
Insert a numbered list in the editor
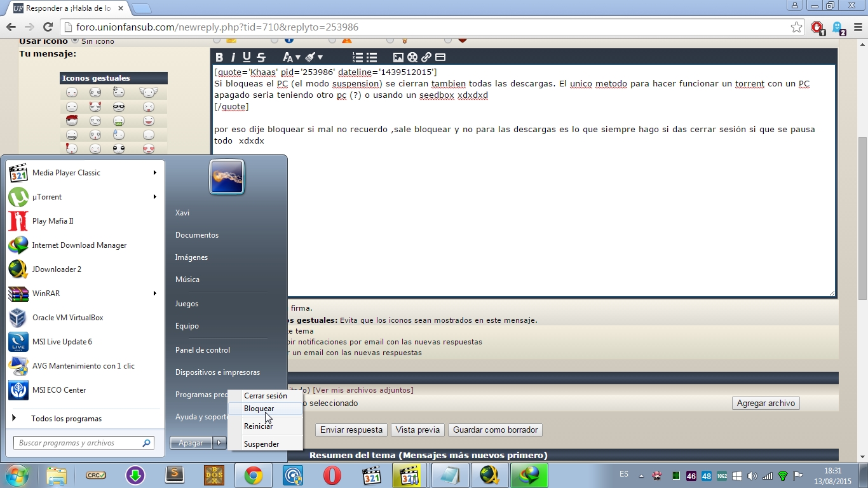click(358, 57)
